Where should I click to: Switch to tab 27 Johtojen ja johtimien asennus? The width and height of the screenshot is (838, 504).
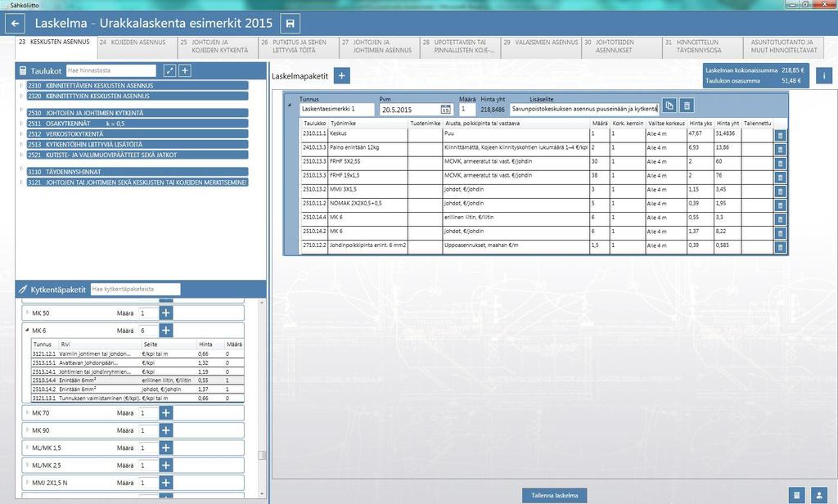click(380, 47)
